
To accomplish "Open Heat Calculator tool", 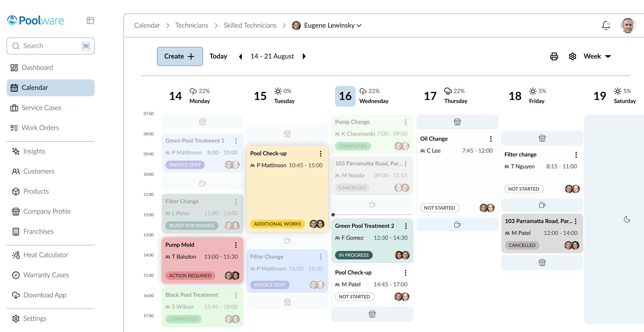I will [x=51, y=255].
